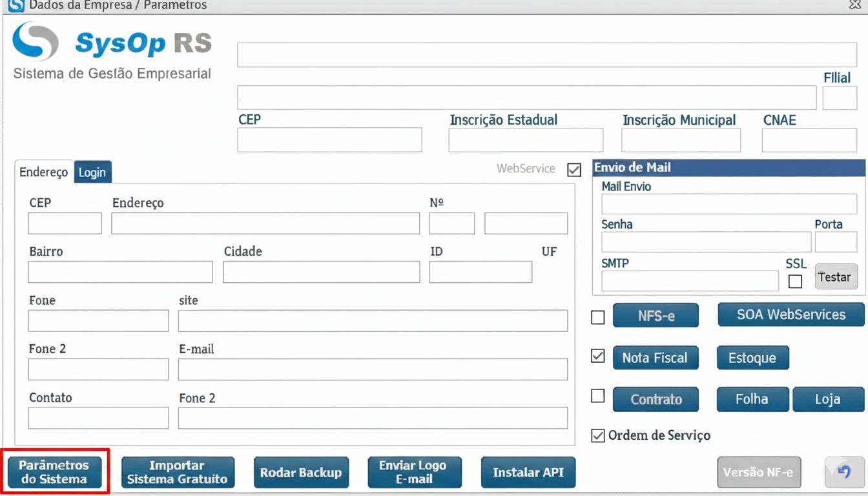Toggle the WebService checkbox
This screenshot has height=496, width=868.
coord(573,170)
